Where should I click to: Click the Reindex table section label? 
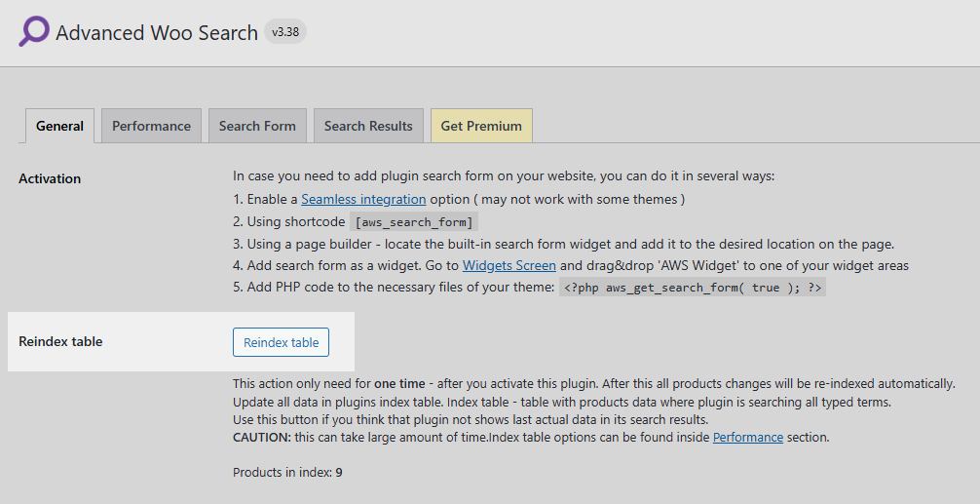coord(60,342)
